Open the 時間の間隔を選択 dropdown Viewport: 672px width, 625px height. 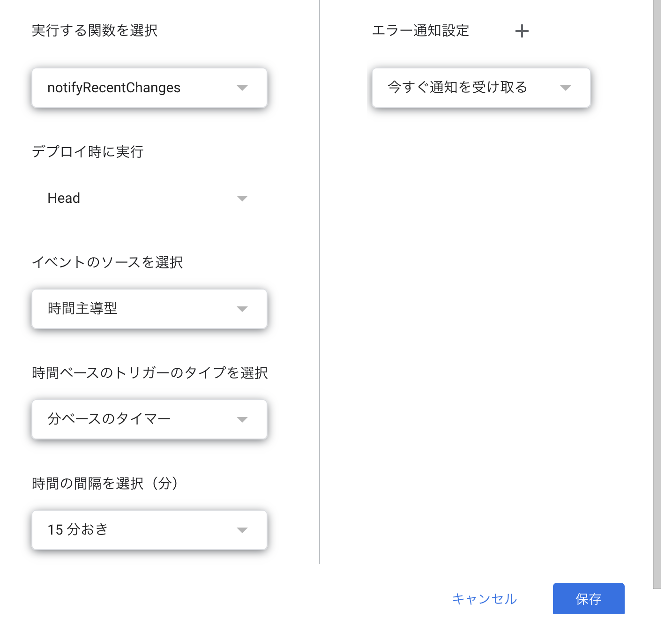coord(149,530)
